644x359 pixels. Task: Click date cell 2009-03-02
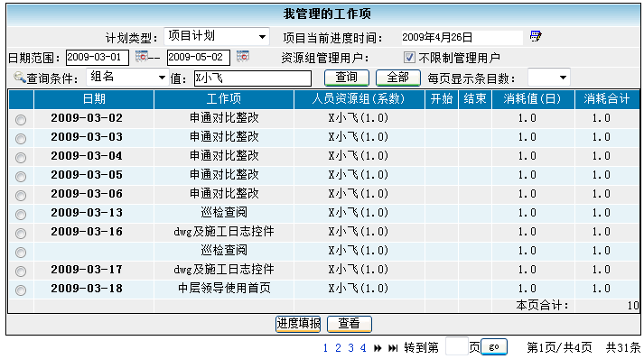pyautogui.click(x=87, y=118)
